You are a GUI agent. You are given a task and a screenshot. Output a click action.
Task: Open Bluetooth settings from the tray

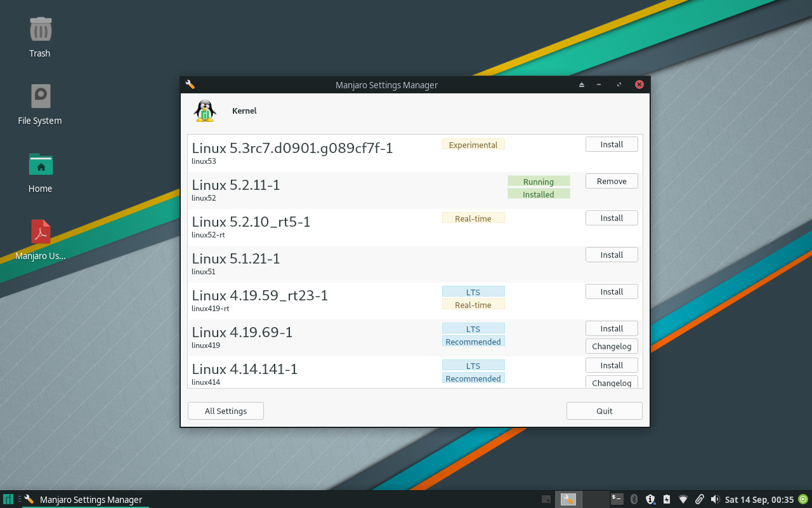(x=634, y=499)
